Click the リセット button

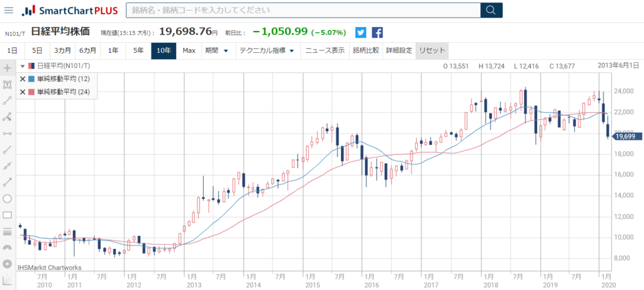432,50
